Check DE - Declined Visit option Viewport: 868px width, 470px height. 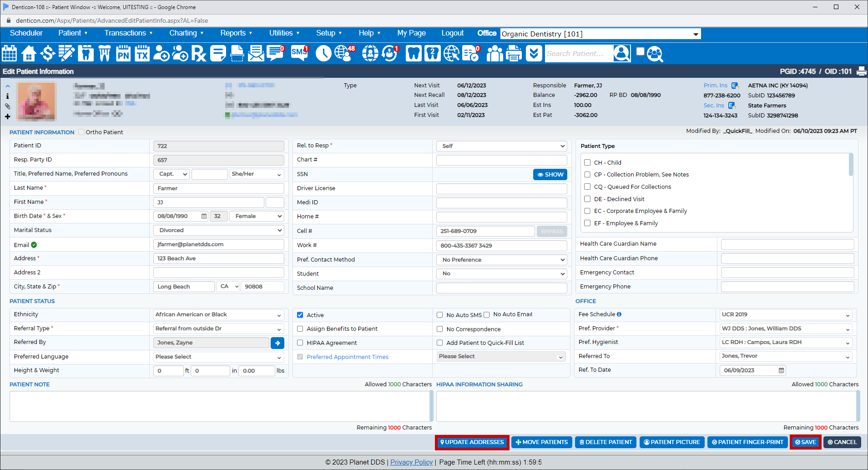click(x=587, y=199)
